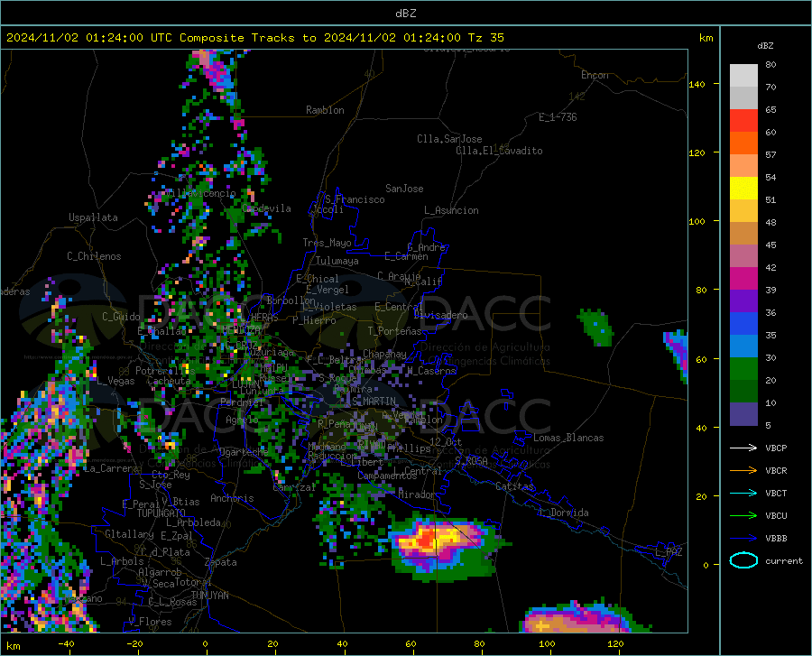Select the green 20 dBZ color swatch
812x656 pixels.
click(x=743, y=369)
